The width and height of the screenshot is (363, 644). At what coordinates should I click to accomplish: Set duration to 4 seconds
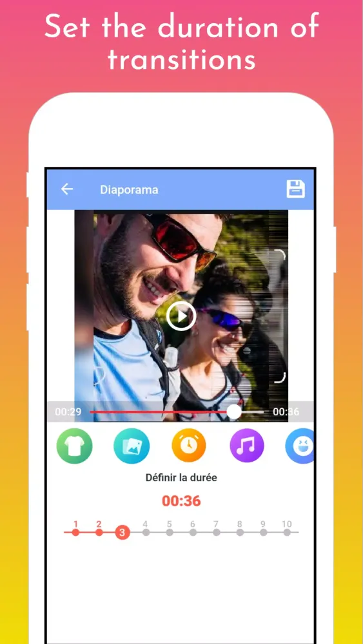tap(145, 533)
